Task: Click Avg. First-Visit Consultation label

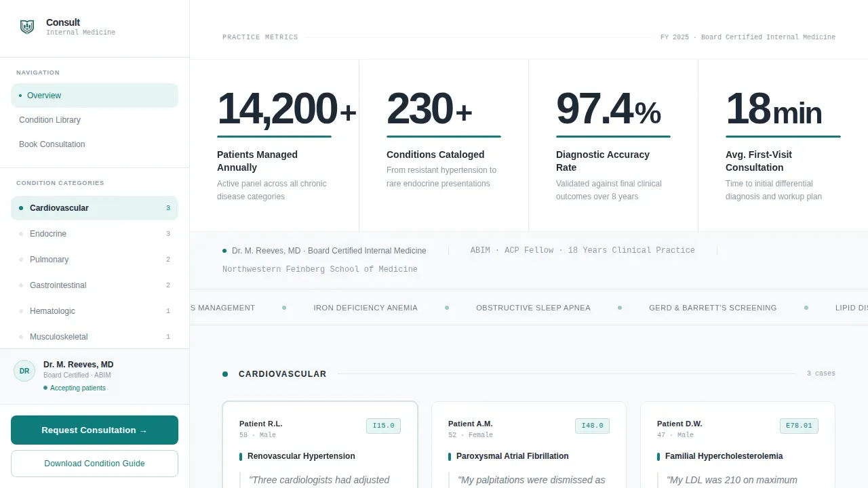Action: pos(759,161)
